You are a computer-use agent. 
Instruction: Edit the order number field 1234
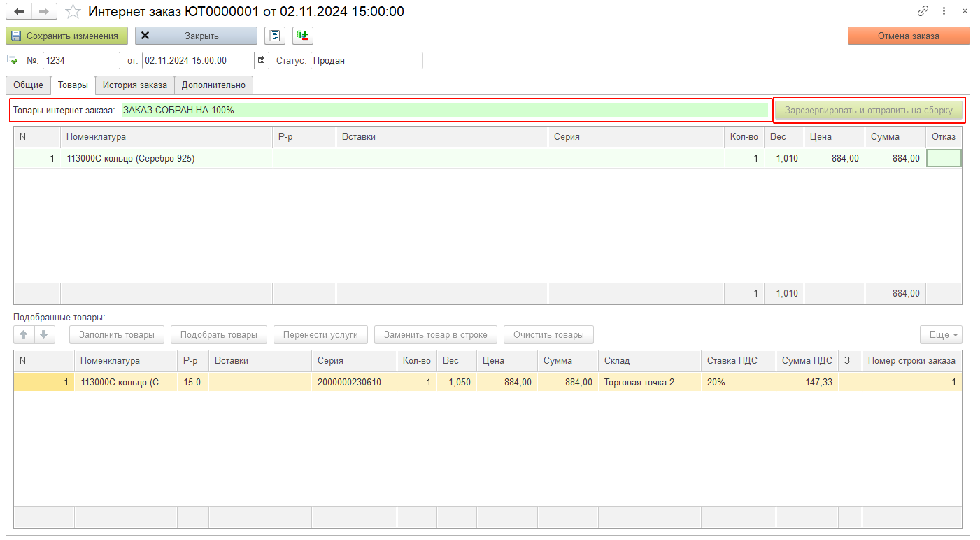(81, 61)
